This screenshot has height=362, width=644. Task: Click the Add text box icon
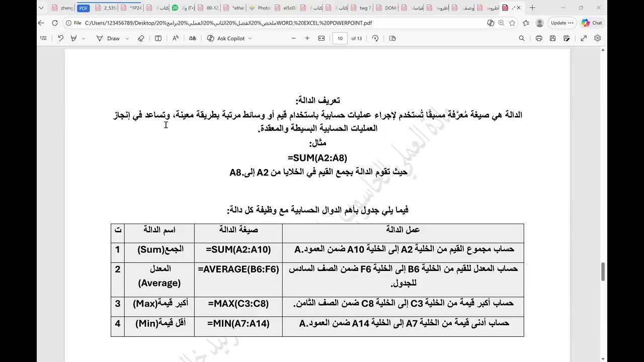click(158, 38)
